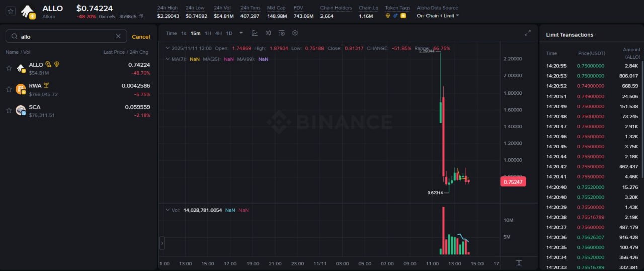Screen dimensions: 644x271
Task: Copy the 0xcce5...3b98d5 contract address
Action: [141, 16]
